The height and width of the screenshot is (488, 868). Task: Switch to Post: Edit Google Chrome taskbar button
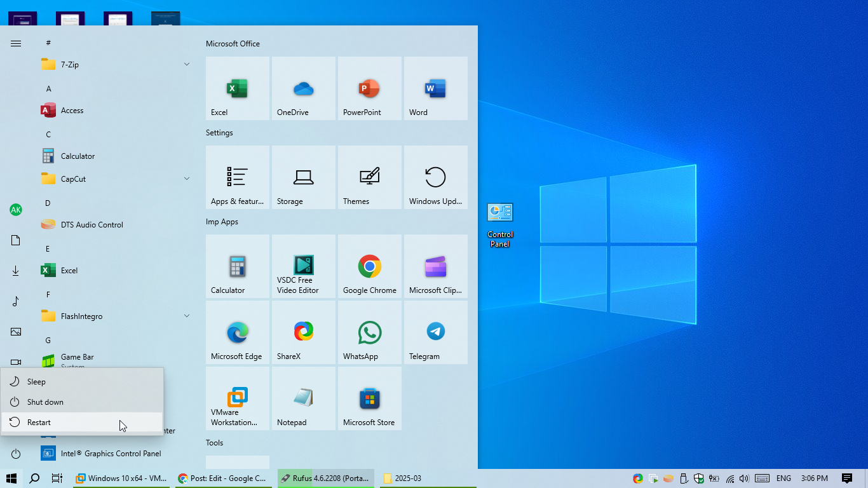(224, 478)
